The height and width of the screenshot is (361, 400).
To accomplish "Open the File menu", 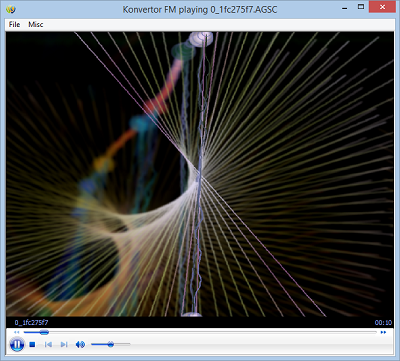I will (14, 24).
